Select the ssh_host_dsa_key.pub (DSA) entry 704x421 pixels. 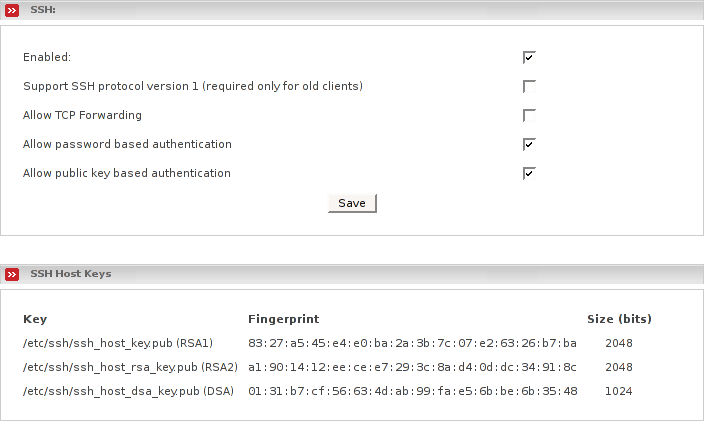[x=128, y=390]
